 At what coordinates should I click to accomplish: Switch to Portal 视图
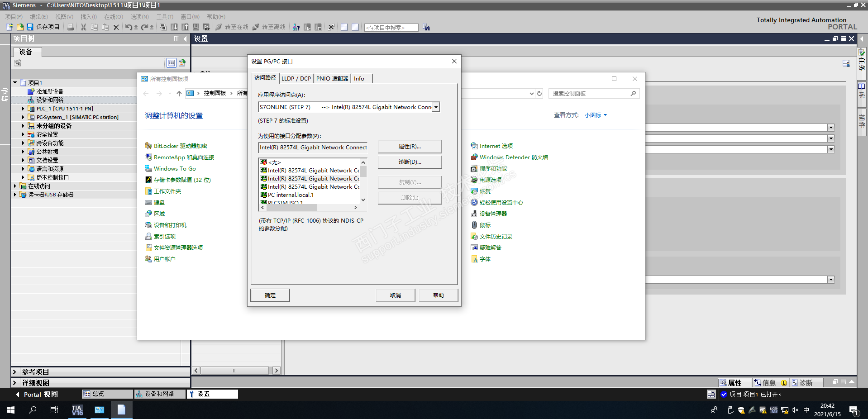(37, 395)
